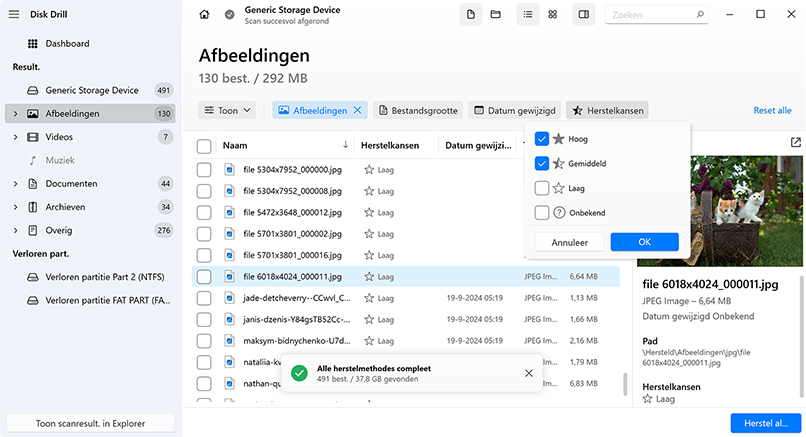The image size is (806, 437).
Task: Click the Overig file icon in sidebar
Action: pos(32,230)
